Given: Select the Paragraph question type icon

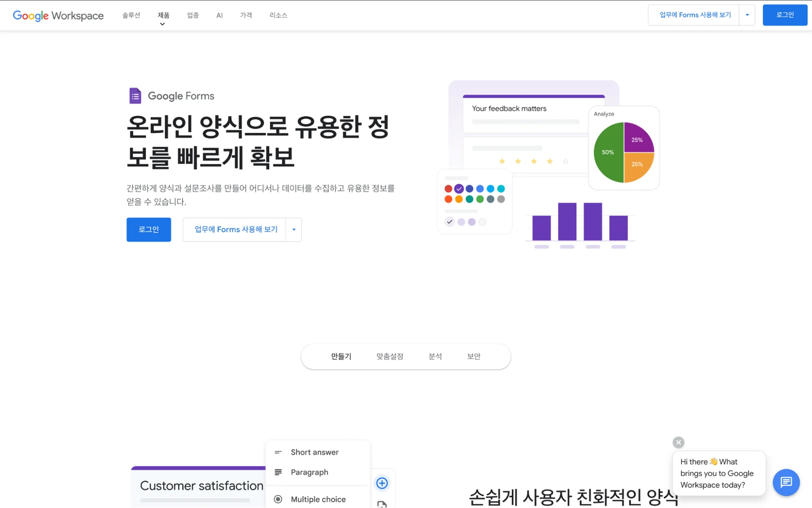Looking at the screenshot, I should coord(278,472).
